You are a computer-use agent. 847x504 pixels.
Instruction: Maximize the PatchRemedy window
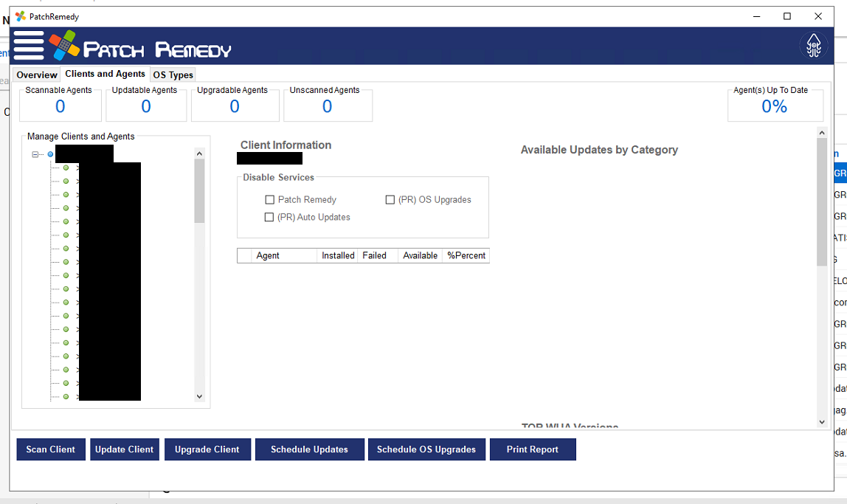tap(787, 16)
